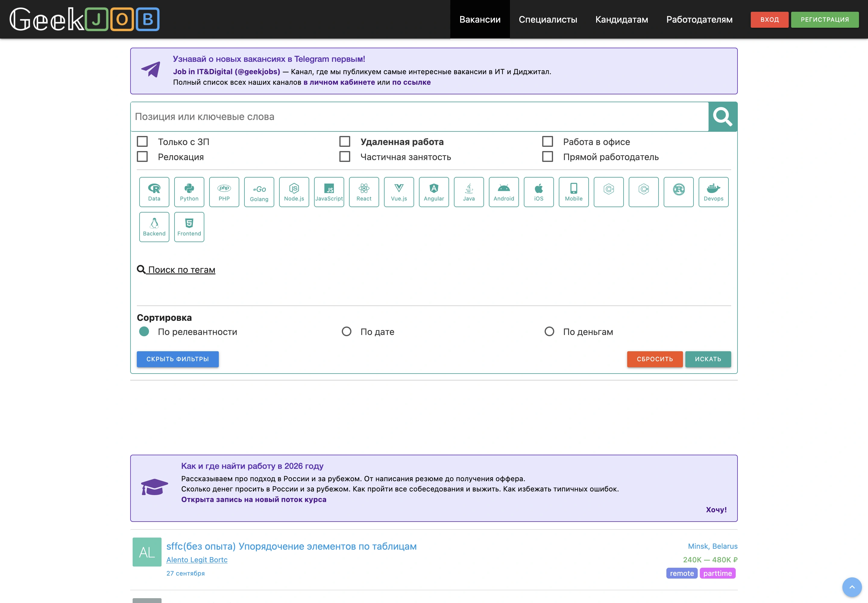868x603 pixels.
Task: Filter by the Java tag icon
Action: (469, 192)
